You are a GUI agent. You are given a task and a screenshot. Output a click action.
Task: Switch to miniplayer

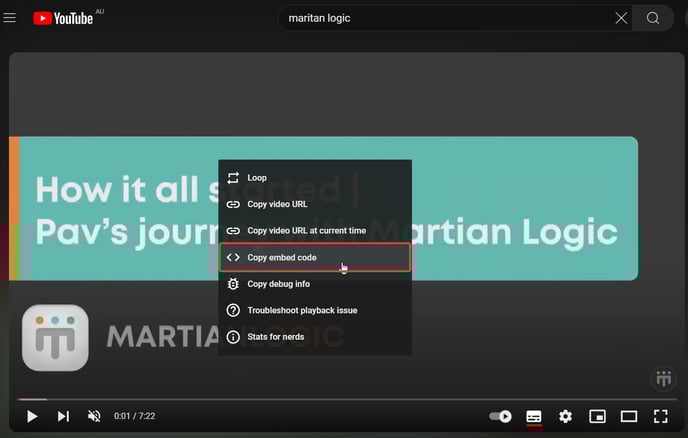597,416
